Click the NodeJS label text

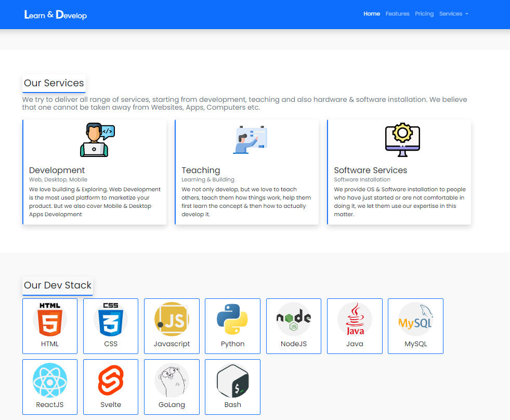pyautogui.click(x=294, y=344)
